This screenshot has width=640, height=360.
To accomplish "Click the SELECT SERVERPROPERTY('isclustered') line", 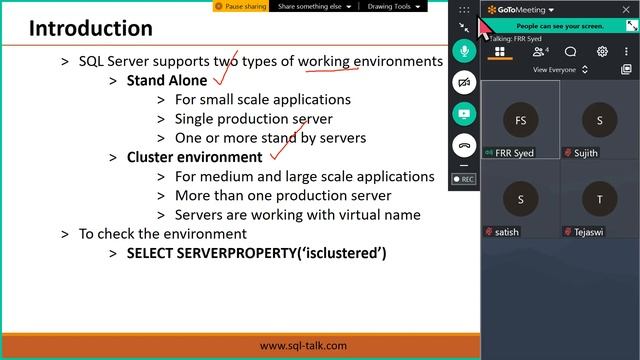I will click(x=256, y=253).
